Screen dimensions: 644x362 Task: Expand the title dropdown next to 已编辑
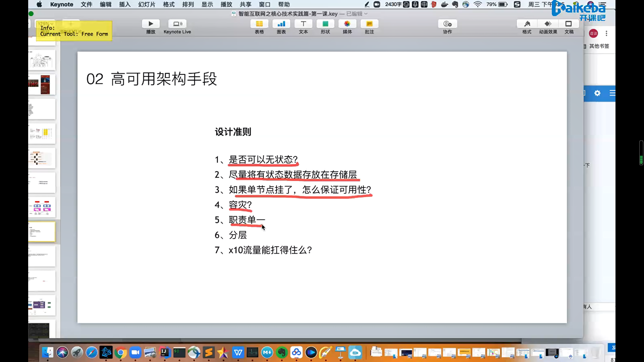click(366, 14)
